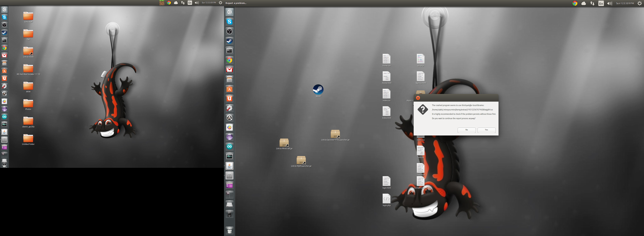Open Chrome indicator in the left top panel
The height and width of the screenshot is (236, 644).
coord(169,3)
